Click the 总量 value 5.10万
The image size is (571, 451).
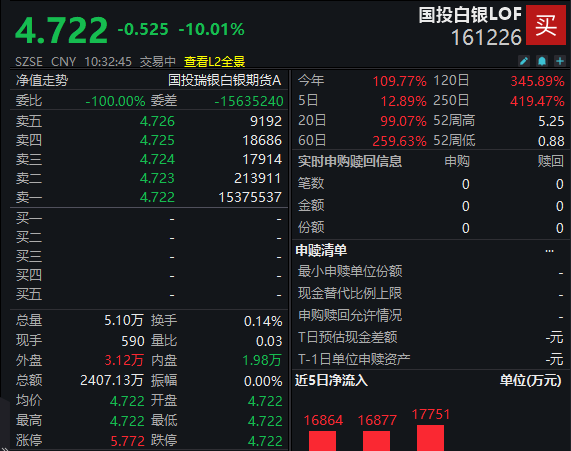coord(124,321)
